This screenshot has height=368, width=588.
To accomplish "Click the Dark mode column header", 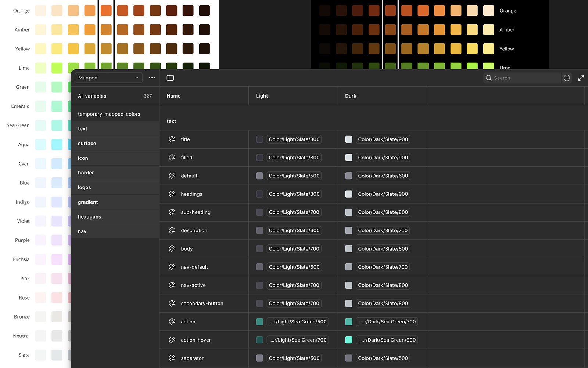I will click(x=351, y=96).
